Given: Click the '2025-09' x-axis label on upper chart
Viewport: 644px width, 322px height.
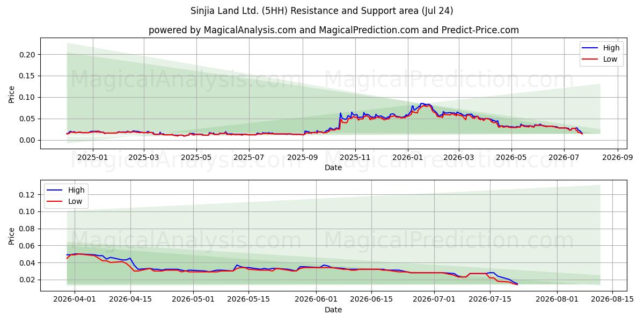Looking at the screenshot, I should pos(303,157).
